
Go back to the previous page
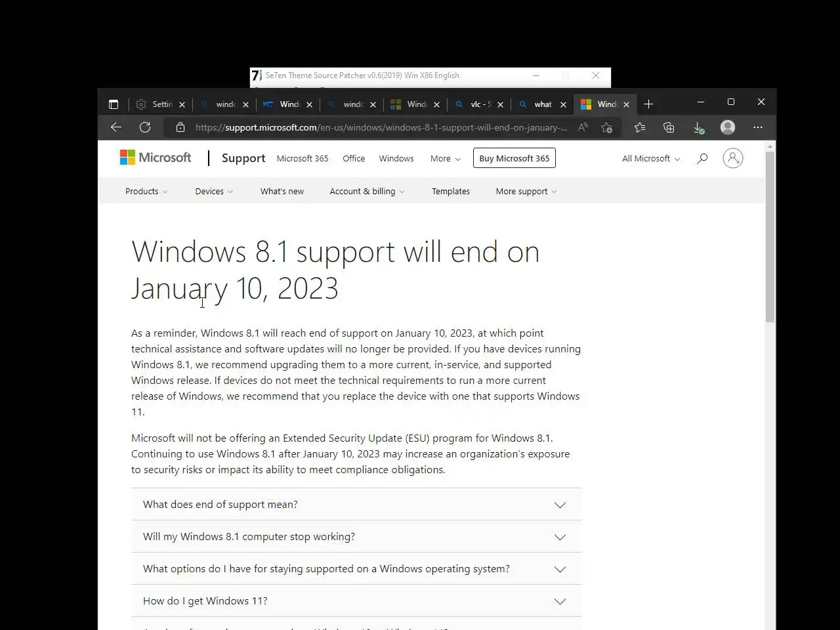pos(116,127)
